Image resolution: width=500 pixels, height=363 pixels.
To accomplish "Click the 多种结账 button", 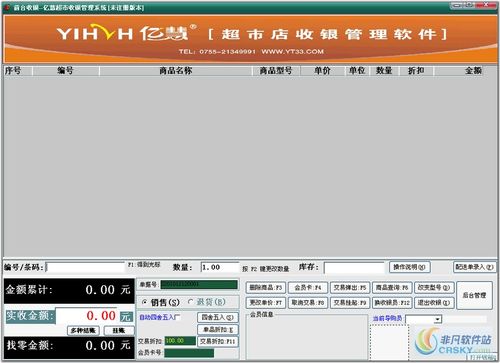I will [x=83, y=330].
